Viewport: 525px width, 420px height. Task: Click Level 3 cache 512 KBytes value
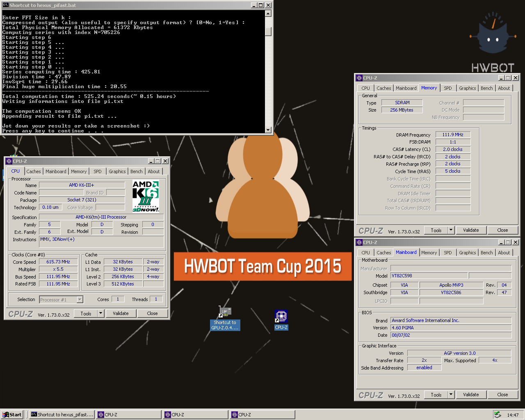[x=123, y=284]
